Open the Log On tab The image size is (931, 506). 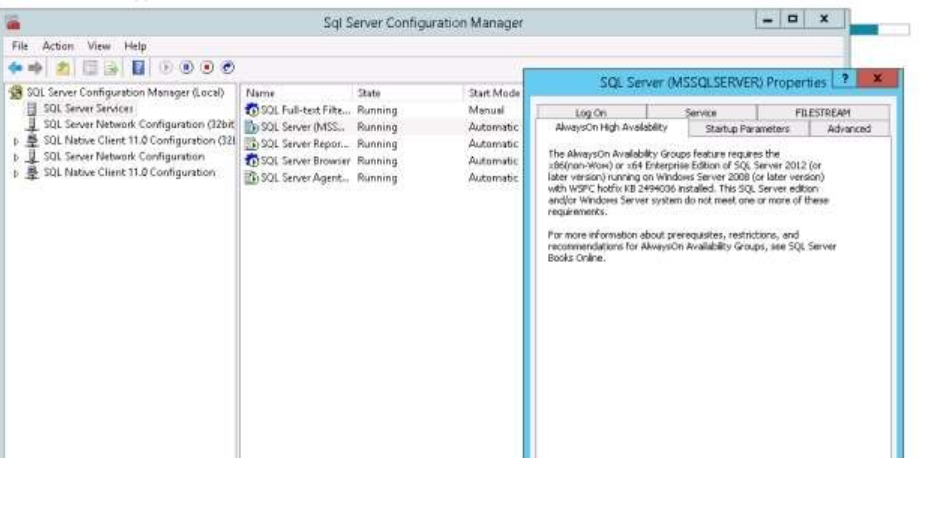pyautogui.click(x=590, y=113)
